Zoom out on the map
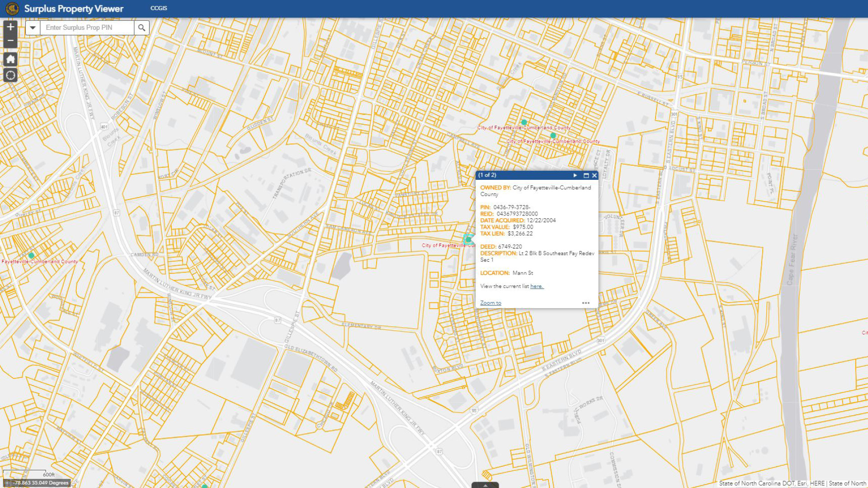868x488 pixels. coord(10,41)
